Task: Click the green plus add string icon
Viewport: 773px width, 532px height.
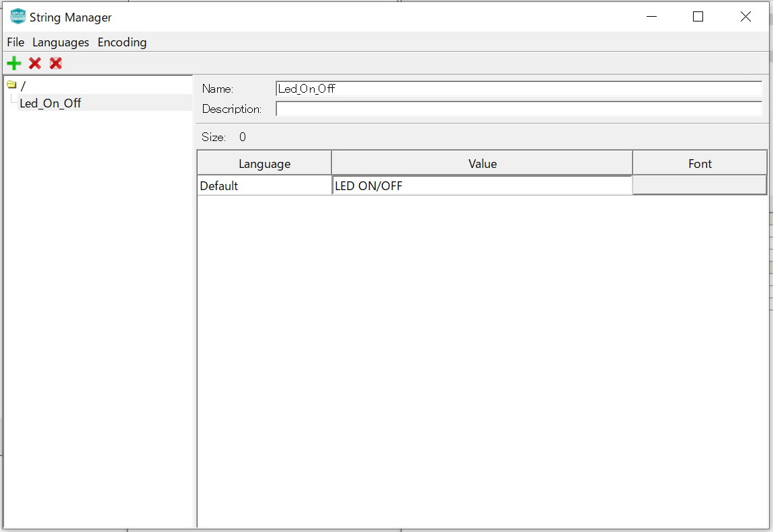Action: pos(13,63)
